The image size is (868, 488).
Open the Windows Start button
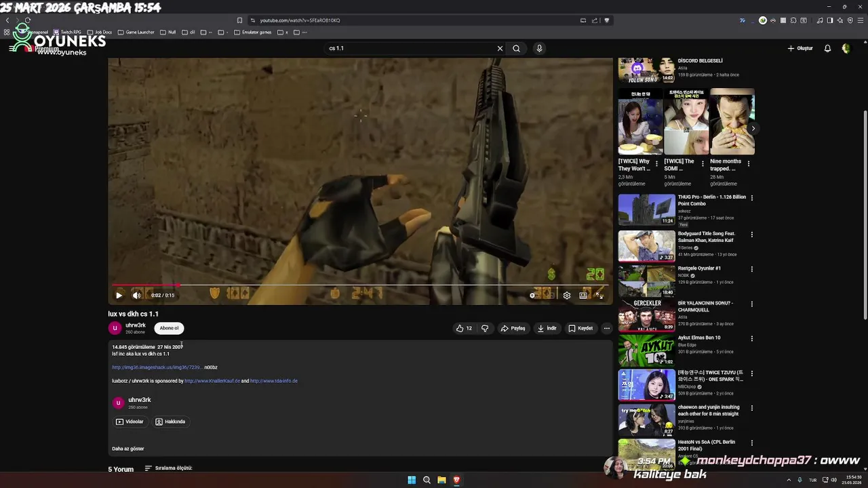pyautogui.click(x=412, y=480)
